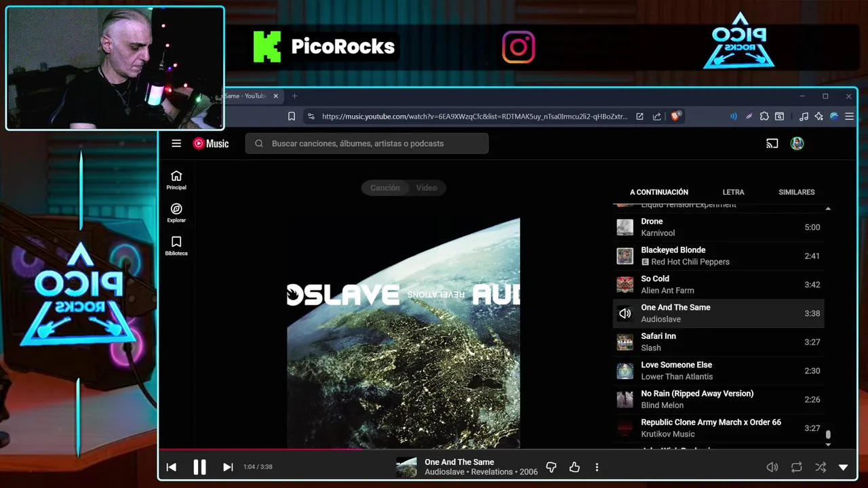
Task: Open Brave Shields lion icon
Action: (675, 117)
